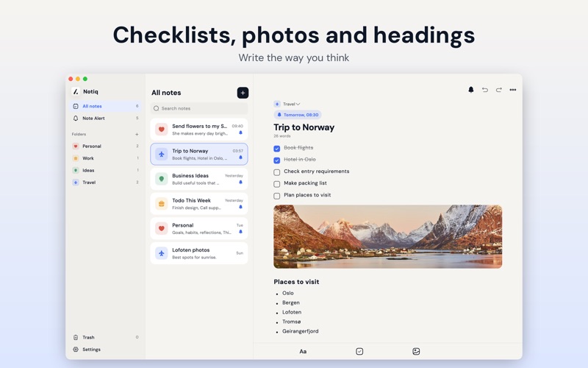Click heart icon on Send flowers note
The height and width of the screenshot is (368, 588).
(161, 130)
